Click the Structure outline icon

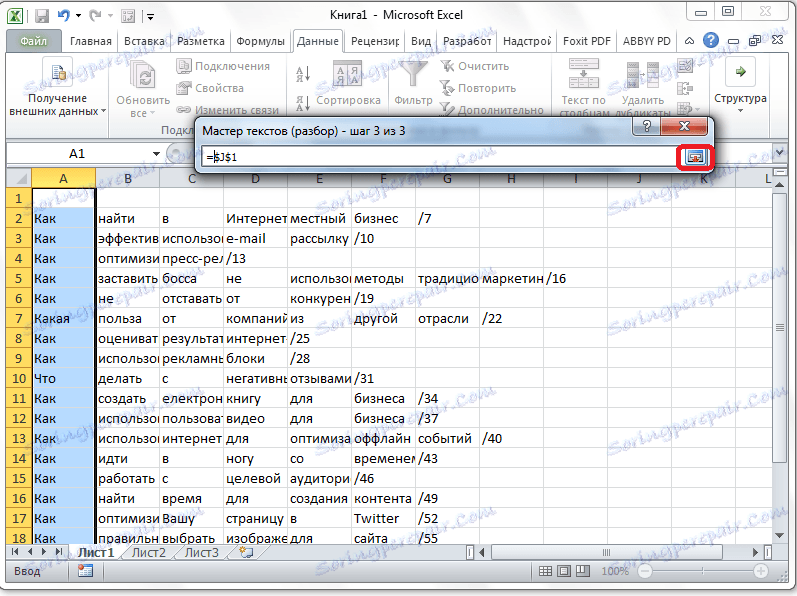tap(740, 72)
